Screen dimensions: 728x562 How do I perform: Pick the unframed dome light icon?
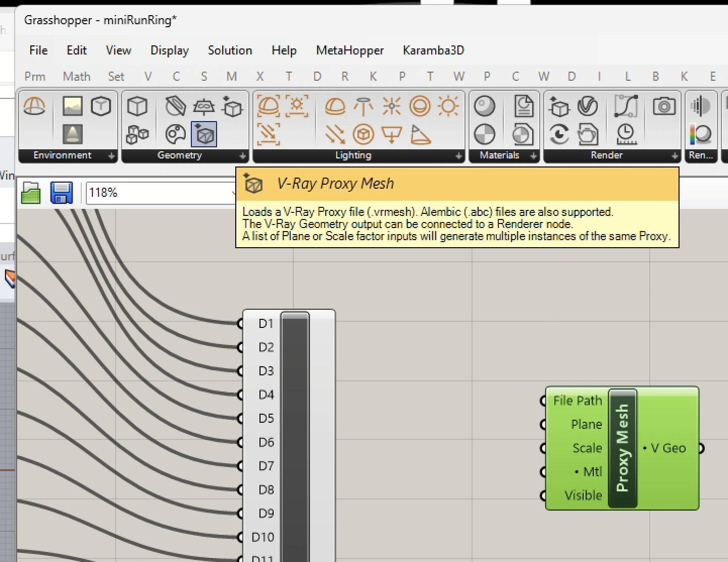click(x=335, y=106)
